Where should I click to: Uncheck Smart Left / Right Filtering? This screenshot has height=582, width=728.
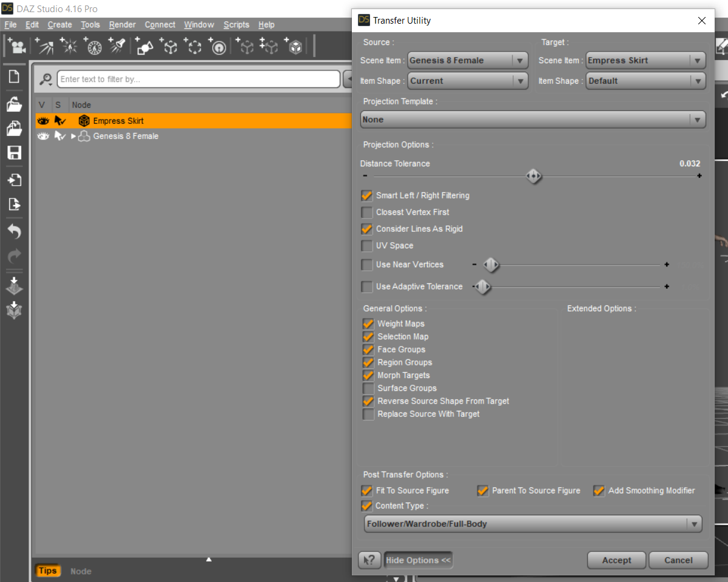(x=366, y=195)
